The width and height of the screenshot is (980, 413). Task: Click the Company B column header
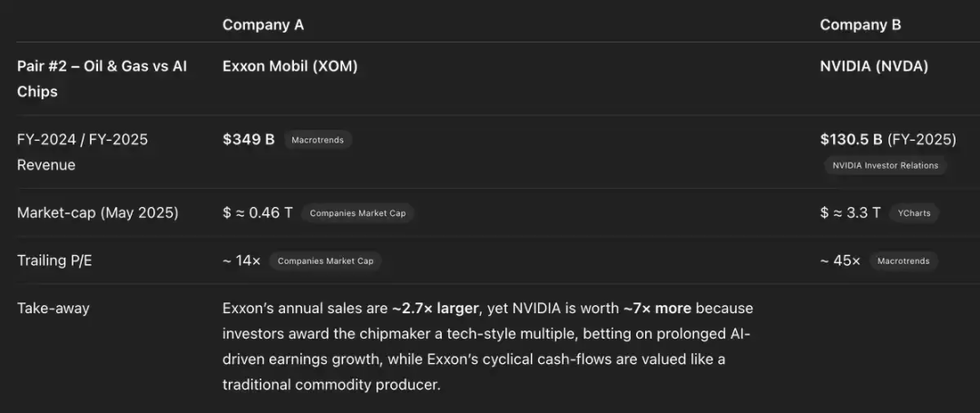click(860, 25)
